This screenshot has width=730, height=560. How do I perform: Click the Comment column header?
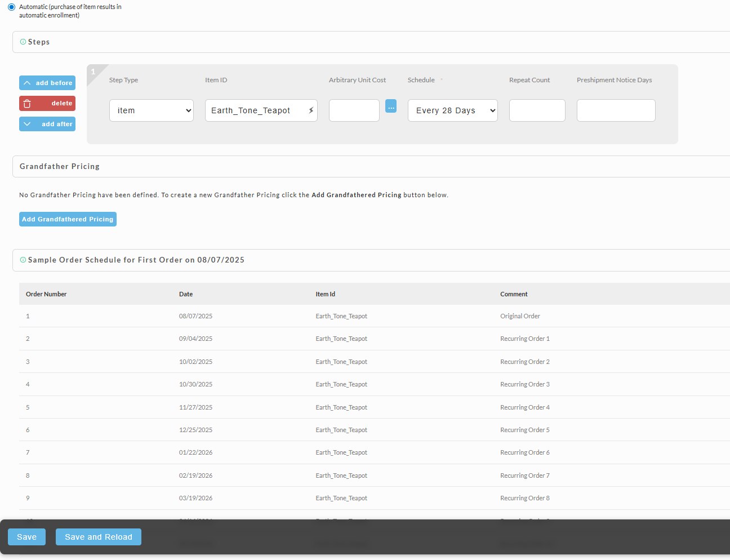[x=514, y=294]
